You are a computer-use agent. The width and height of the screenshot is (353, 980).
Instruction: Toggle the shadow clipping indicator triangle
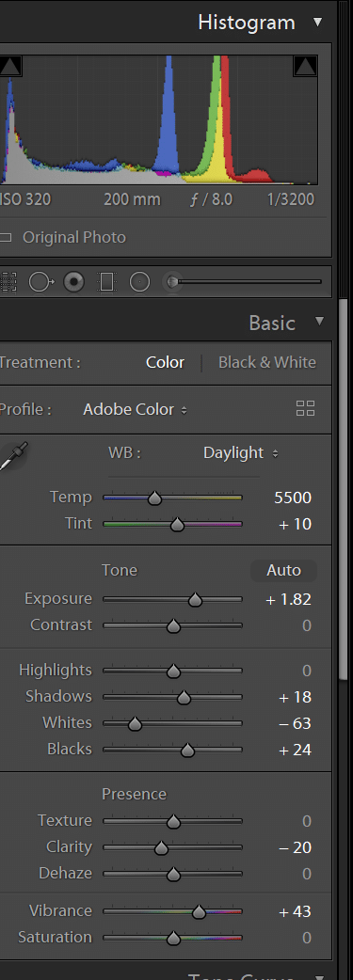(10, 66)
